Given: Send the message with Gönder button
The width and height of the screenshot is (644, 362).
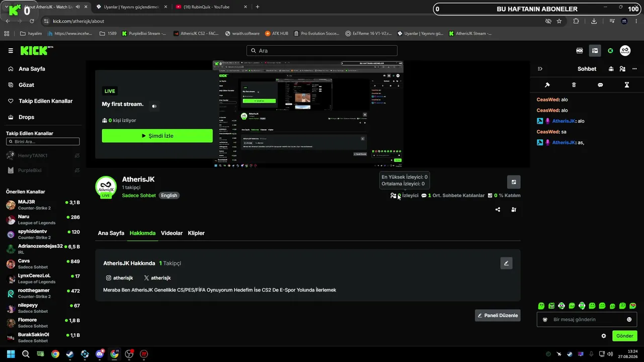Looking at the screenshot, I should point(625,336).
